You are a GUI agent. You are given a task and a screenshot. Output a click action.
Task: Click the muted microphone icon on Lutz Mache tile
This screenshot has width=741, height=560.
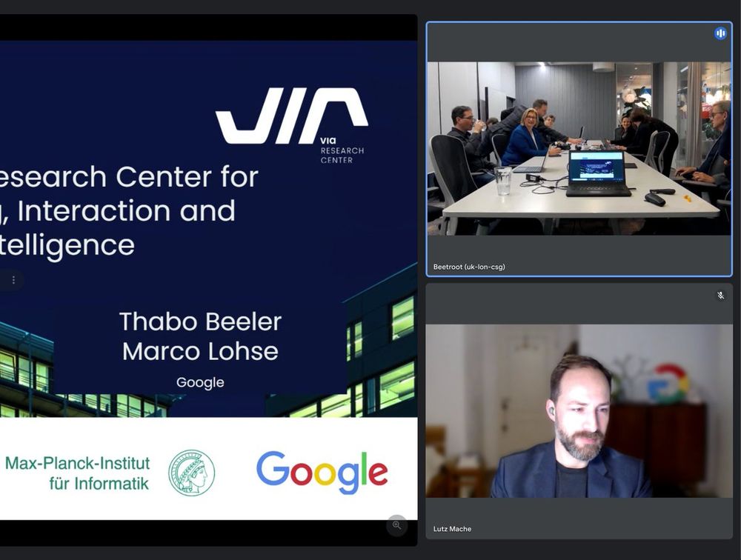tap(720, 296)
